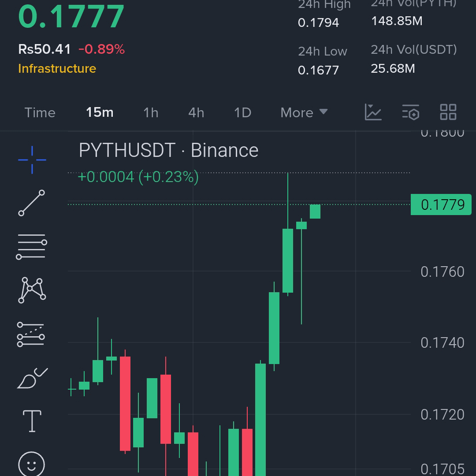Image resolution: width=476 pixels, height=476 pixels.
Task: Select the crosshair cursor tool
Action: point(32,160)
